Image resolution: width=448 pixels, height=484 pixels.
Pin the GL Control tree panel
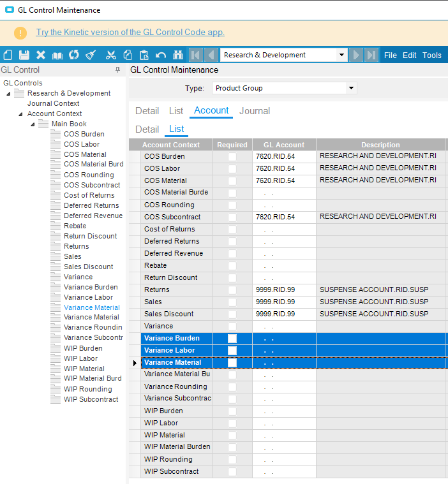tap(117, 70)
